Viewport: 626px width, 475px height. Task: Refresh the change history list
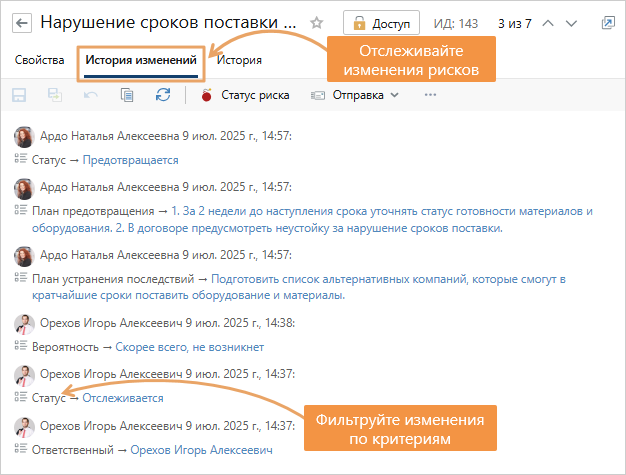pyautogui.click(x=163, y=95)
